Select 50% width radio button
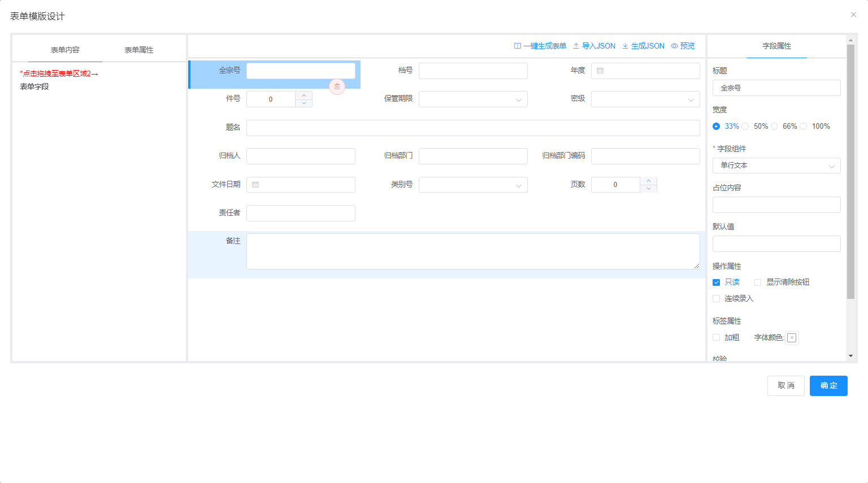Viewport: 868px width, 483px height. pyautogui.click(x=745, y=127)
